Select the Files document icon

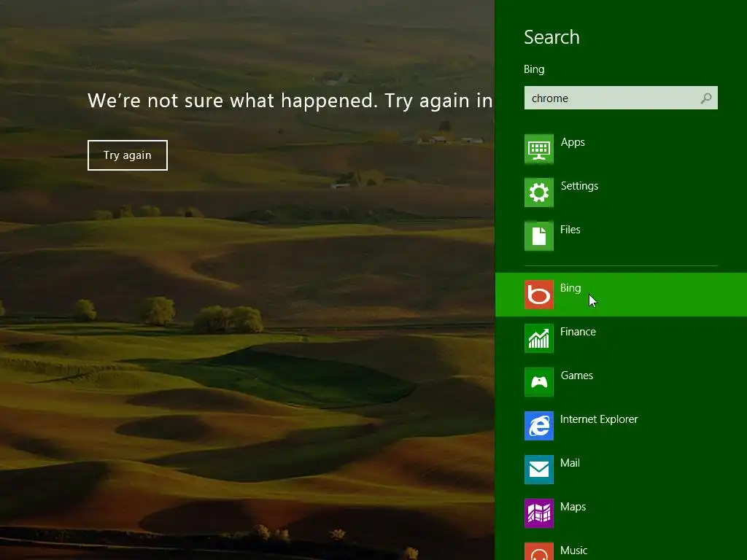[x=539, y=236]
